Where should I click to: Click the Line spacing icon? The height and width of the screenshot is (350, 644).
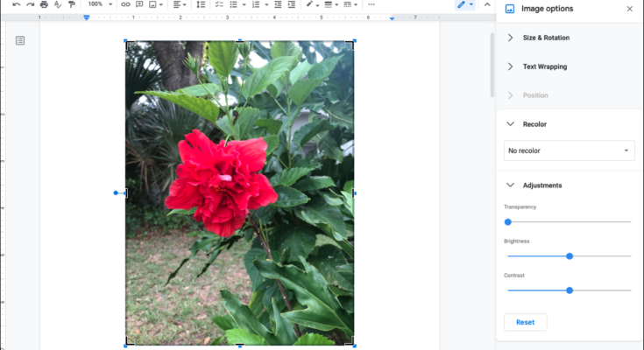[201, 4]
